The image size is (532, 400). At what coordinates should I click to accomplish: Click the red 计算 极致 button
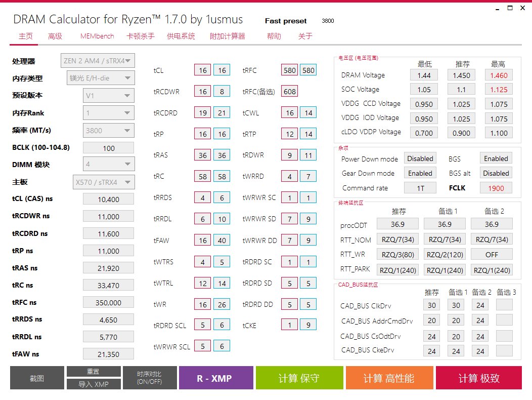tap(479, 378)
